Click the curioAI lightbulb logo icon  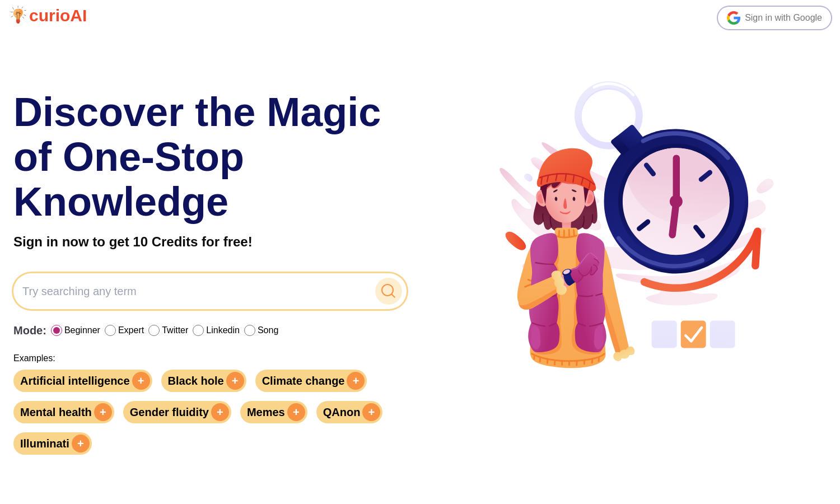click(x=18, y=15)
